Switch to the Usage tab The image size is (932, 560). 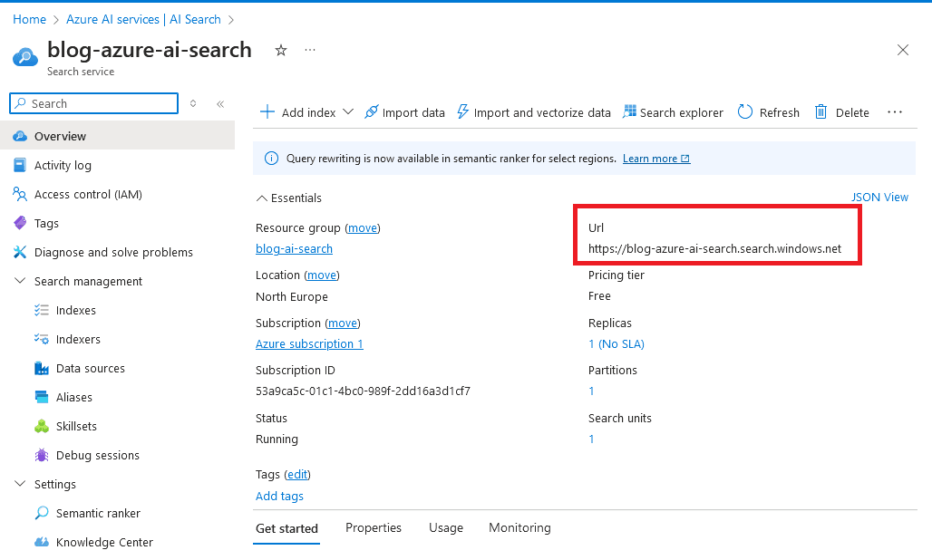pos(446,528)
